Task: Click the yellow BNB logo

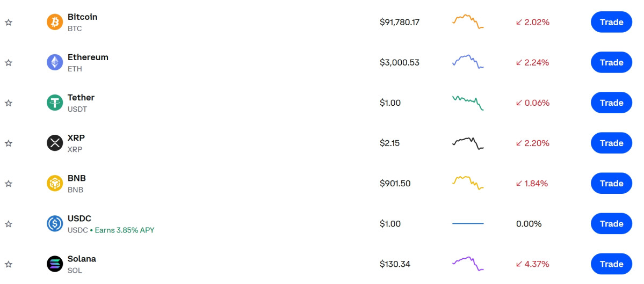Action: tap(55, 184)
